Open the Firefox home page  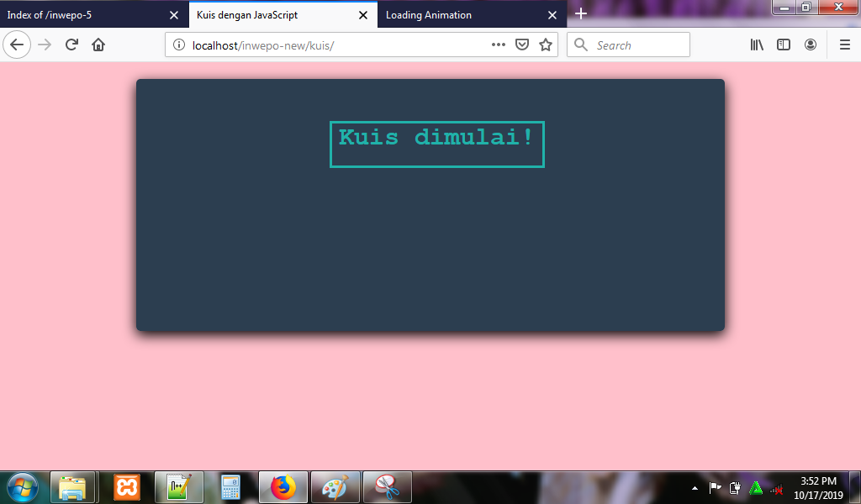point(98,45)
